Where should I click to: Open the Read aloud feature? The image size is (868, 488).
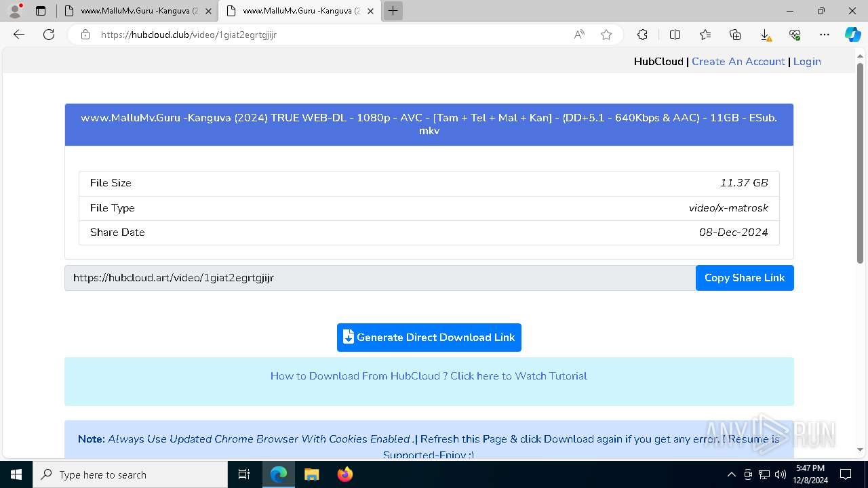[579, 35]
